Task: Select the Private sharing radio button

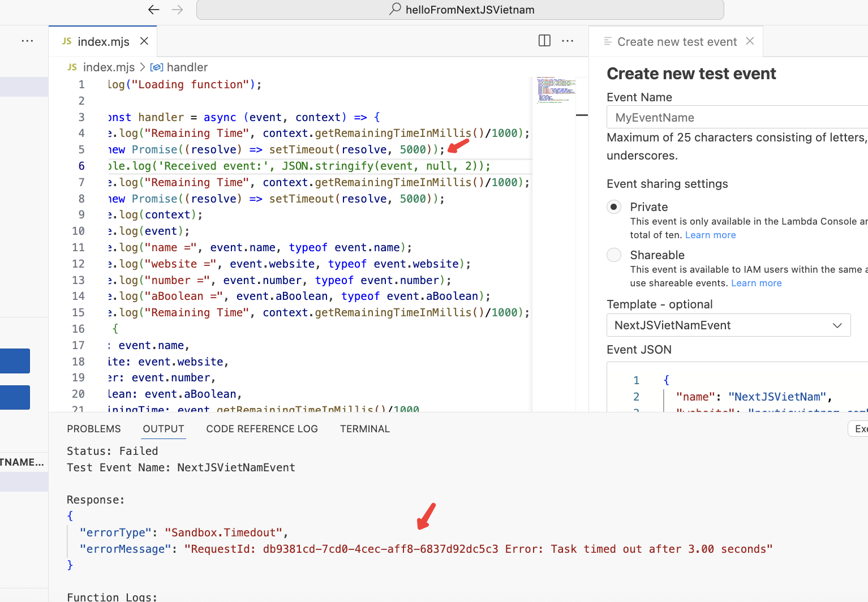Action: tap(614, 207)
